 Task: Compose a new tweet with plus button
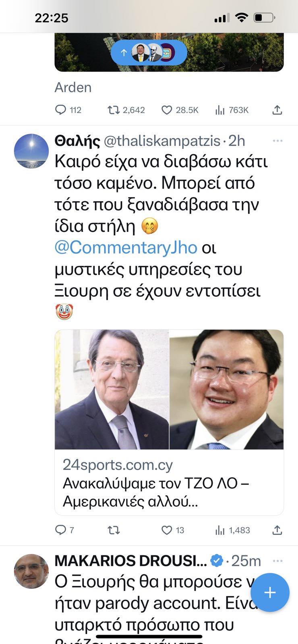pos(270,592)
